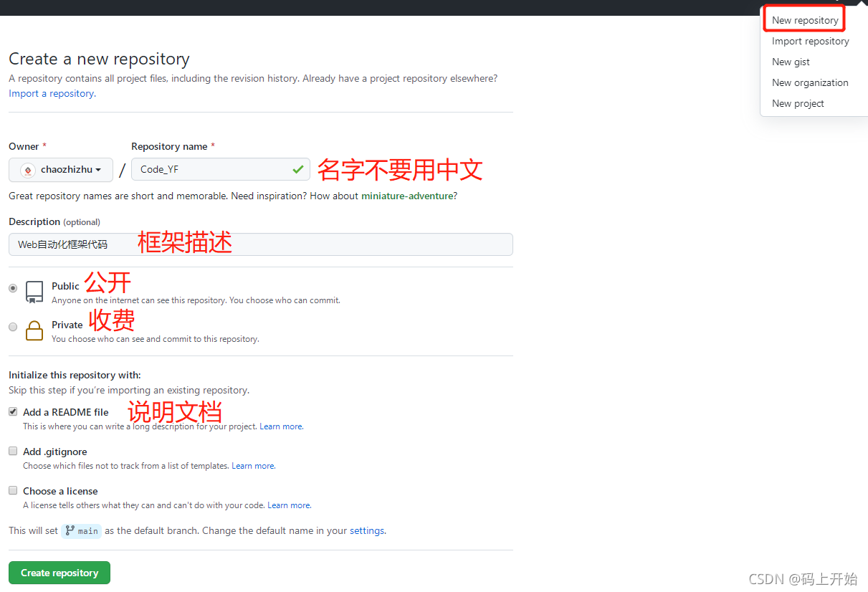This screenshot has height=592, width=868.
Task: Click the miniature-adventure name suggestion
Action: (407, 196)
